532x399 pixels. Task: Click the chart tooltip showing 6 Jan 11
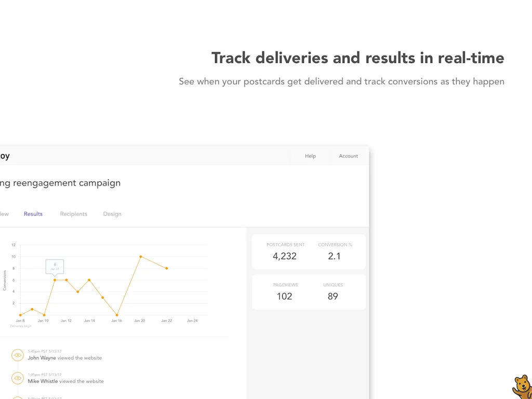(x=55, y=267)
